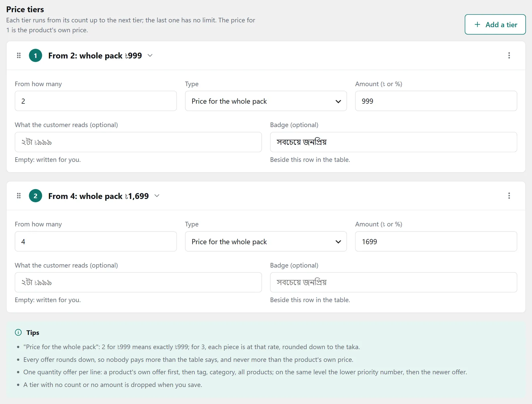Edit the Amount field containing 1699
The width and height of the screenshot is (532, 404).
tap(436, 241)
